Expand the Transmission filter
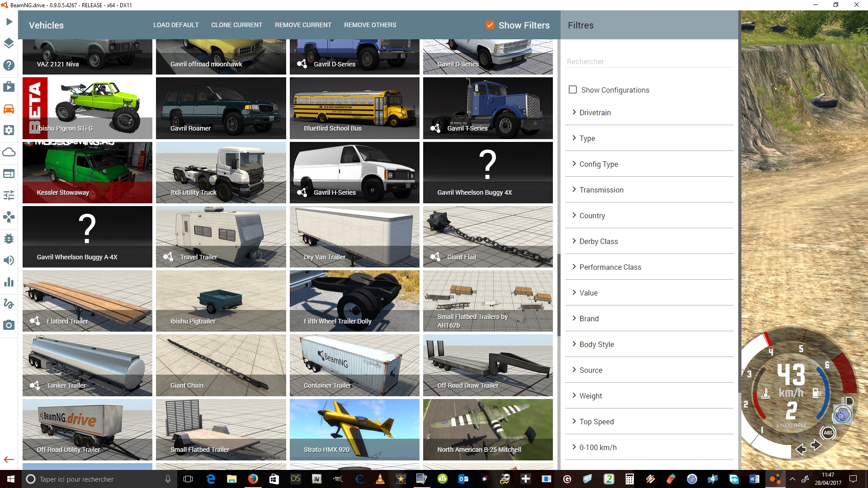This screenshot has height=488, width=868. click(x=649, y=190)
